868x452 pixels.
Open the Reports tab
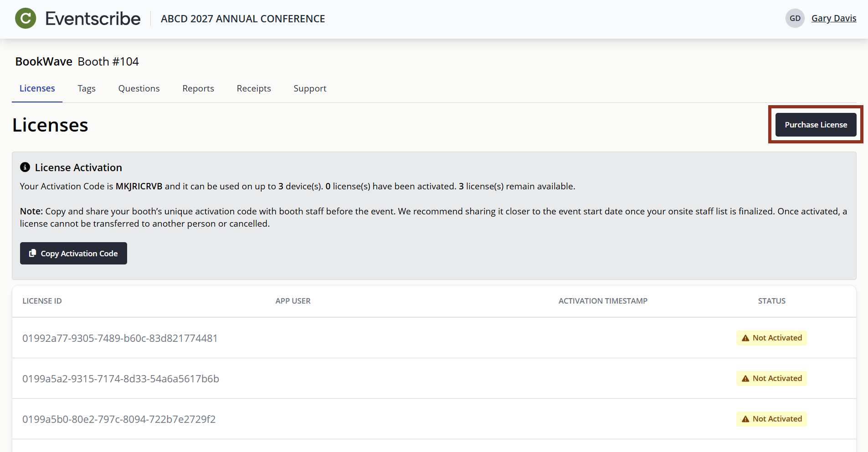[198, 88]
